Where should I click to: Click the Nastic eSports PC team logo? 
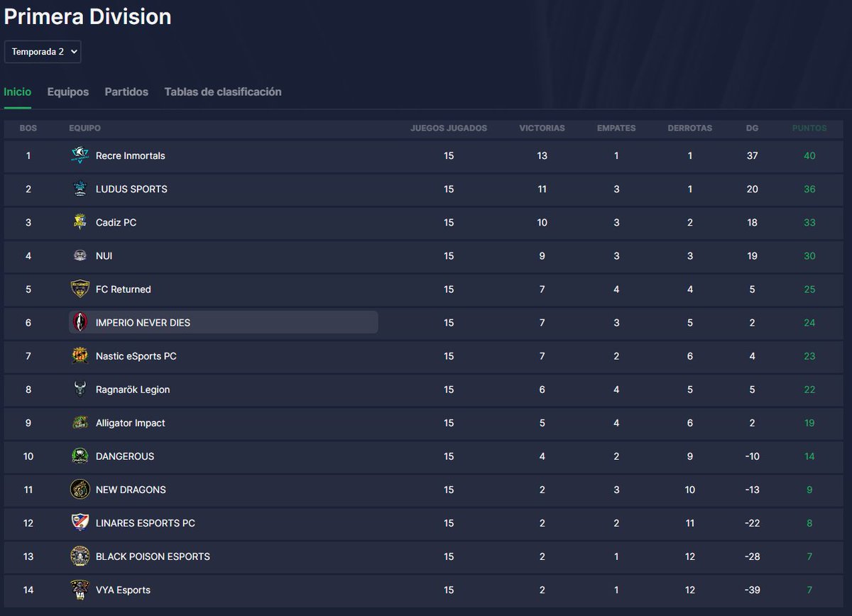(80, 356)
